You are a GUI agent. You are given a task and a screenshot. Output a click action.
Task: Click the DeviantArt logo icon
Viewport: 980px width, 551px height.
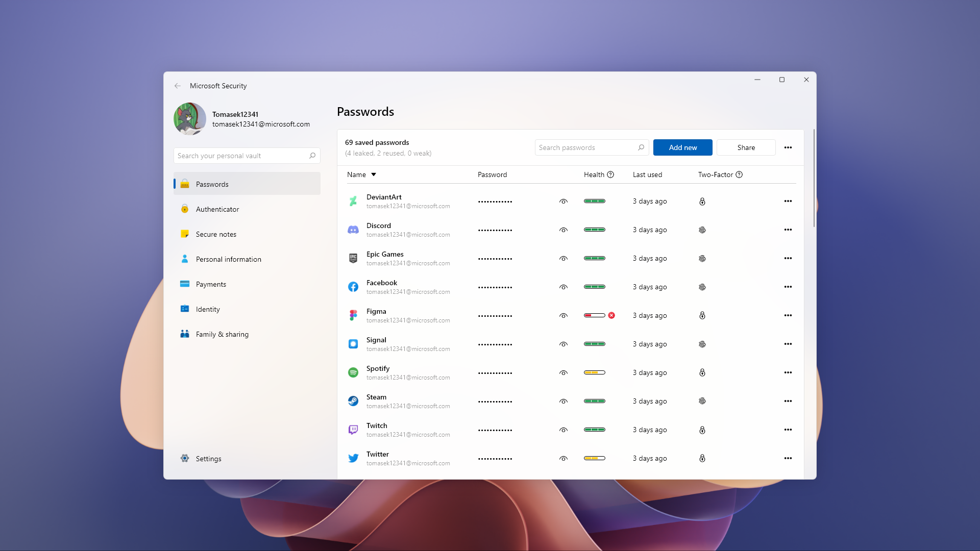point(353,202)
